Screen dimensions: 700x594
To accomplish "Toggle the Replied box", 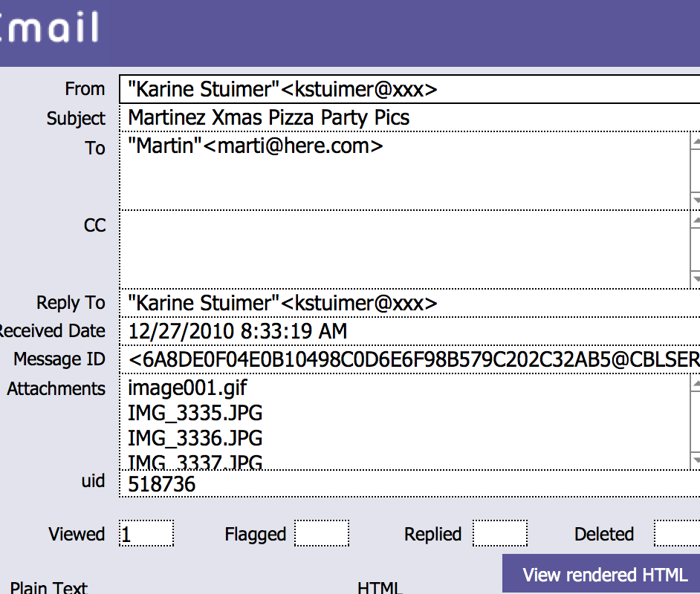I will pos(500,533).
